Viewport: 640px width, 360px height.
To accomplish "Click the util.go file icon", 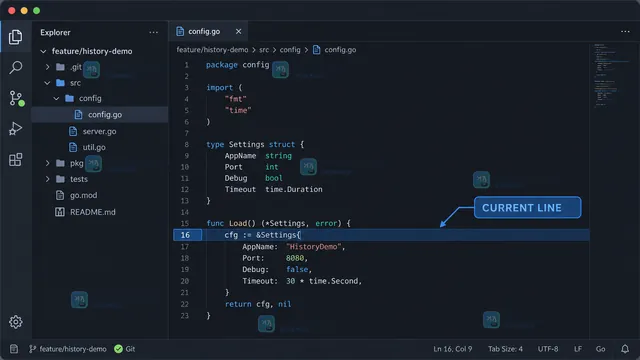I will pos(73,147).
